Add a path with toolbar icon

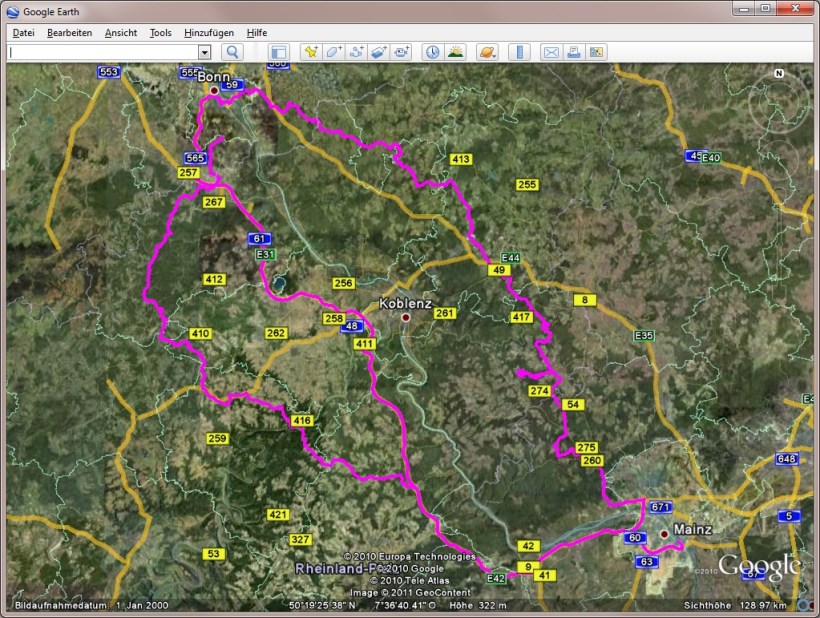point(357,52)
